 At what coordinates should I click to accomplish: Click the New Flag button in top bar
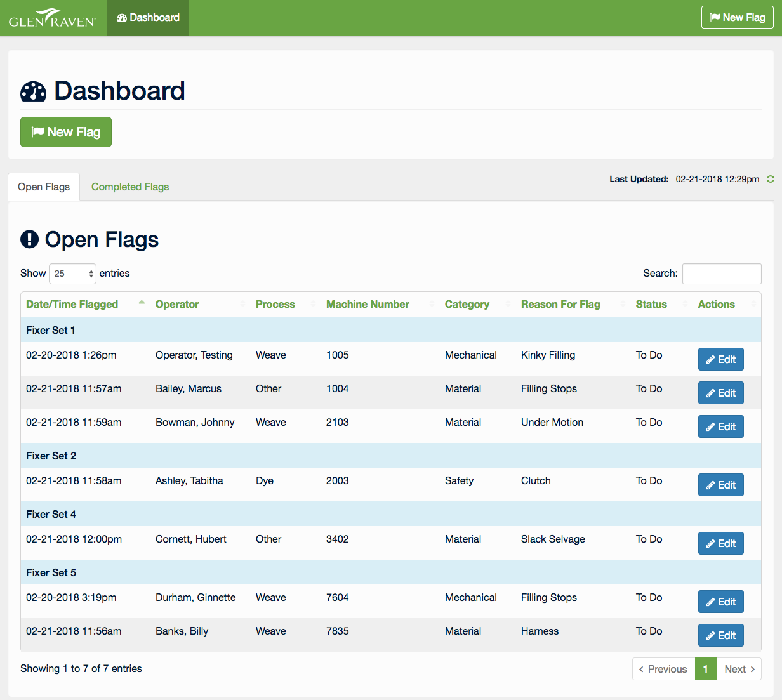[x=738, y=18]
